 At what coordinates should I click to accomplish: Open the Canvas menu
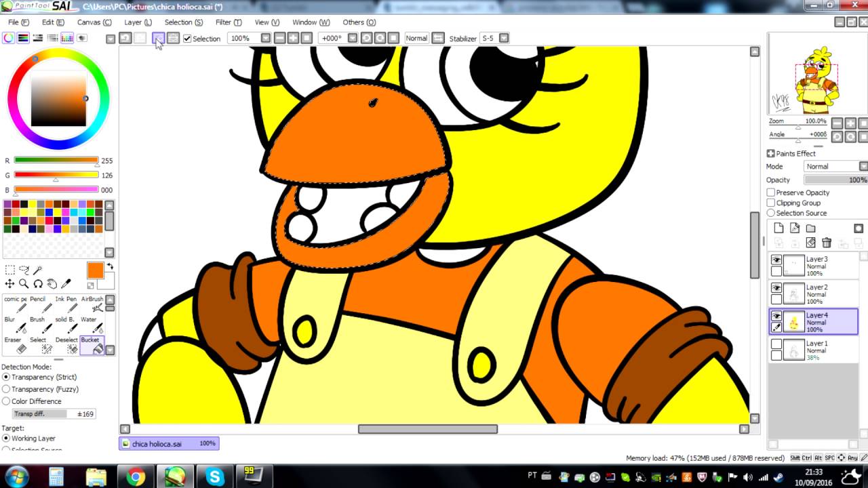94,22
